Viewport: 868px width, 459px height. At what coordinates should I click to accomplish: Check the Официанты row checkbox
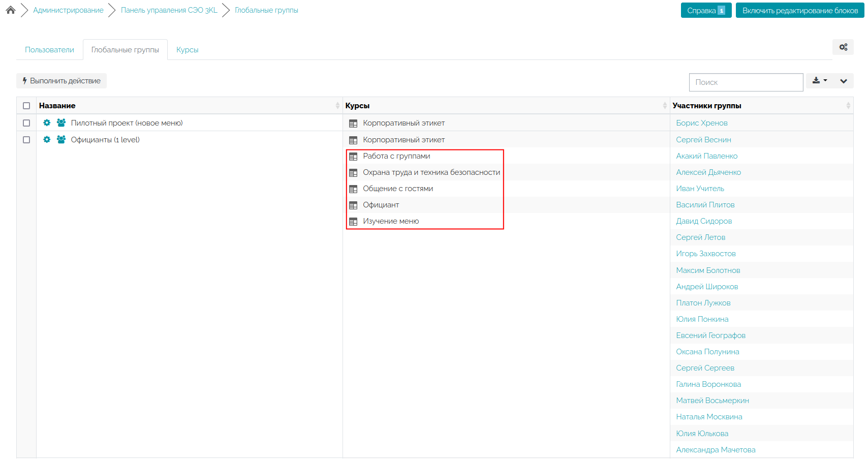(x=26, y=140)
